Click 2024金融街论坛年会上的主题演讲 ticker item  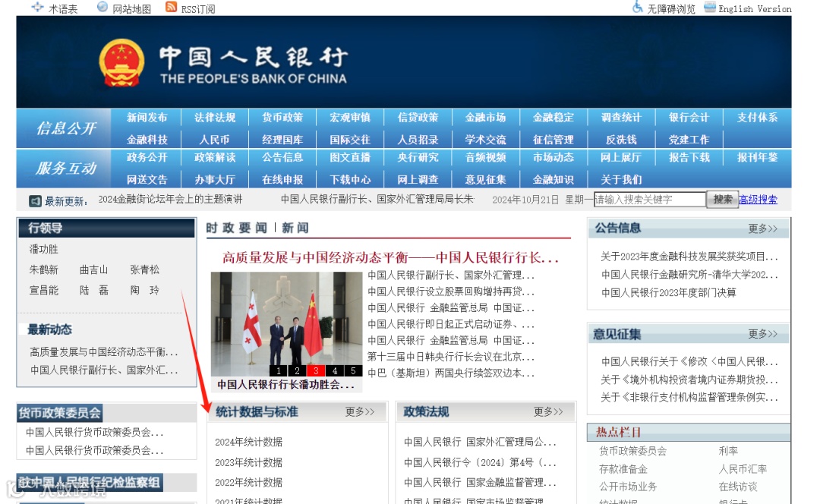[x=171, y=199]
